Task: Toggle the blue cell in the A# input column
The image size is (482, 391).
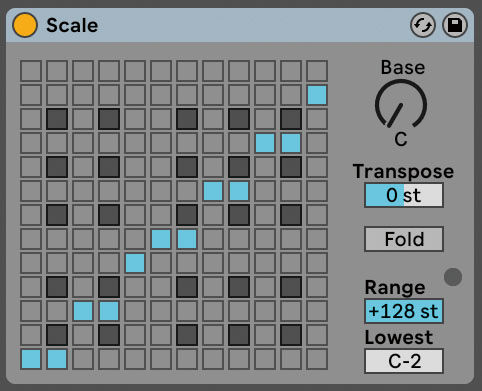Action: point(291,143)
